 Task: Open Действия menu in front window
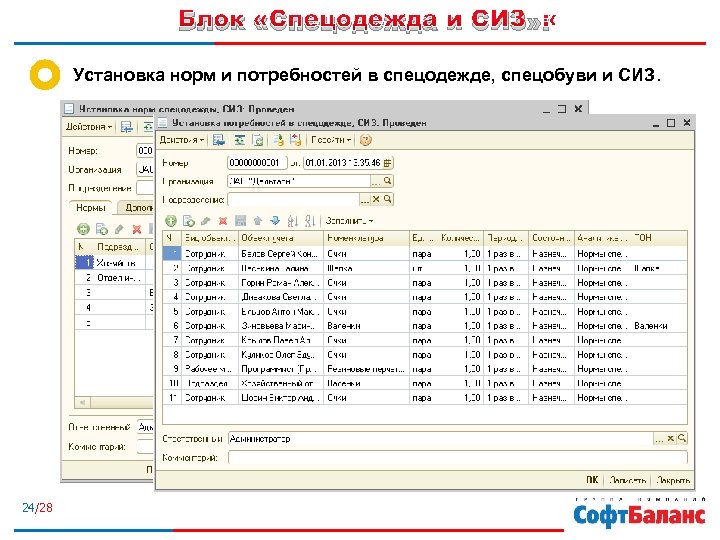(181, 140)
